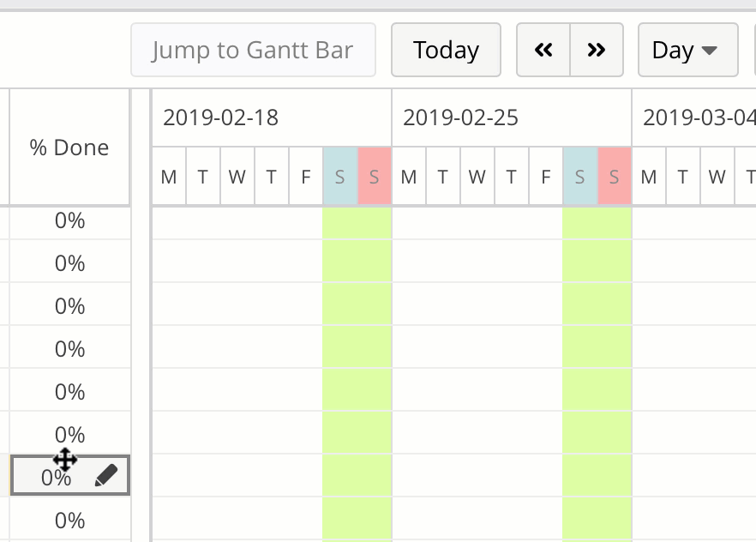The width and height of the screenshot is (756, 542).
Task: Navigate forward using the » button
Action: pos(597,50)
